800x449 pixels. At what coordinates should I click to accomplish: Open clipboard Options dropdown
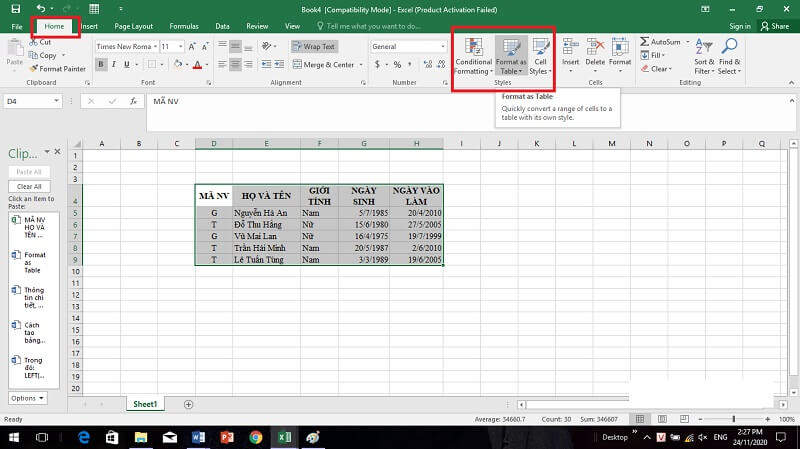point(27,398)
